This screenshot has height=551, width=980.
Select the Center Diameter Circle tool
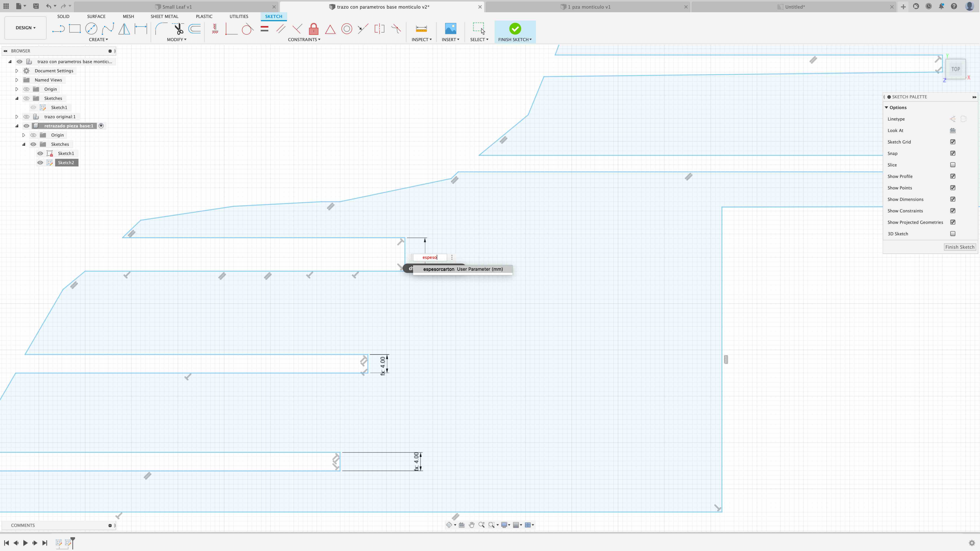coord(91,29)
